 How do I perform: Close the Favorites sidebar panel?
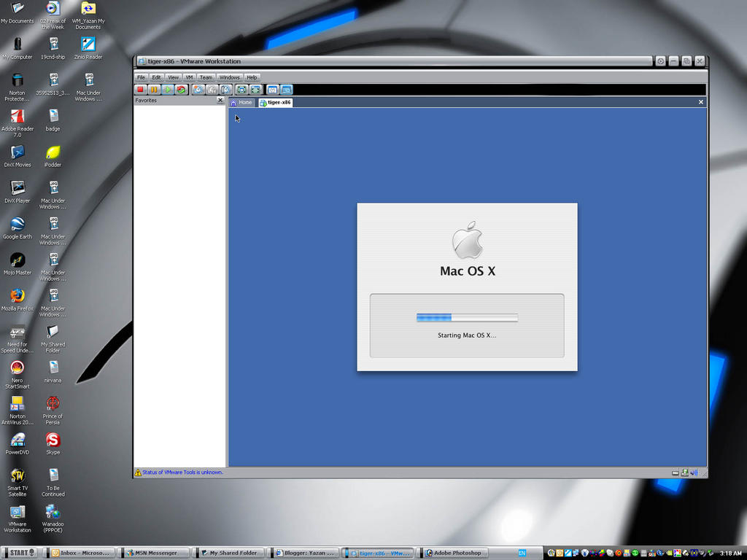(220, 101)
